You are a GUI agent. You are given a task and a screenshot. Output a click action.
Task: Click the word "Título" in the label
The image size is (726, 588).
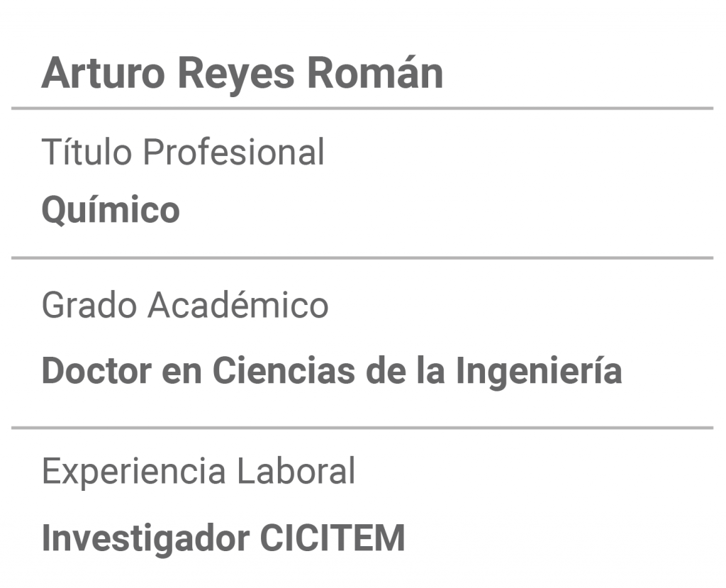click(x=86, y=151)
